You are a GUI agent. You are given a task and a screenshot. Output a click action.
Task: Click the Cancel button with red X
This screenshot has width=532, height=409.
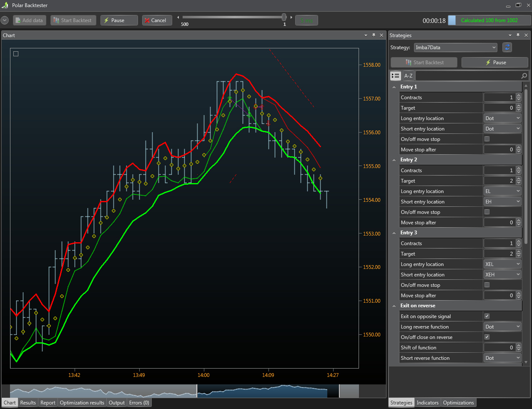(x=157, y=20)
